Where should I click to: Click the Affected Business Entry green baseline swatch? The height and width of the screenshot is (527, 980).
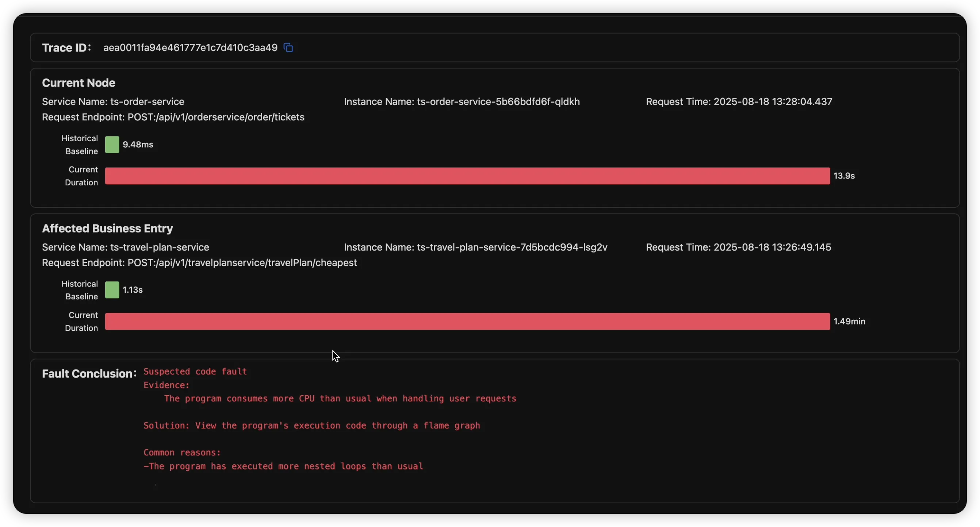point(112,290)
